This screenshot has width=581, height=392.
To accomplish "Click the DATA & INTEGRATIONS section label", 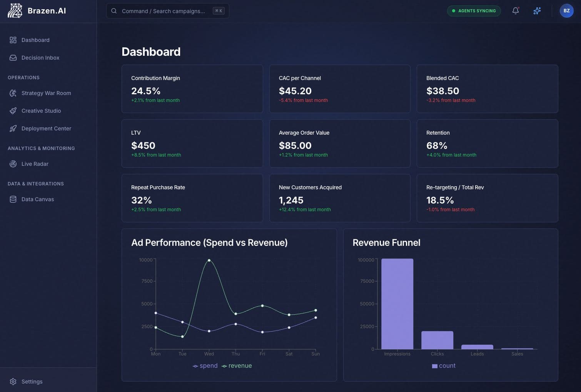I will pyautogui.click(x=36, y=184).
